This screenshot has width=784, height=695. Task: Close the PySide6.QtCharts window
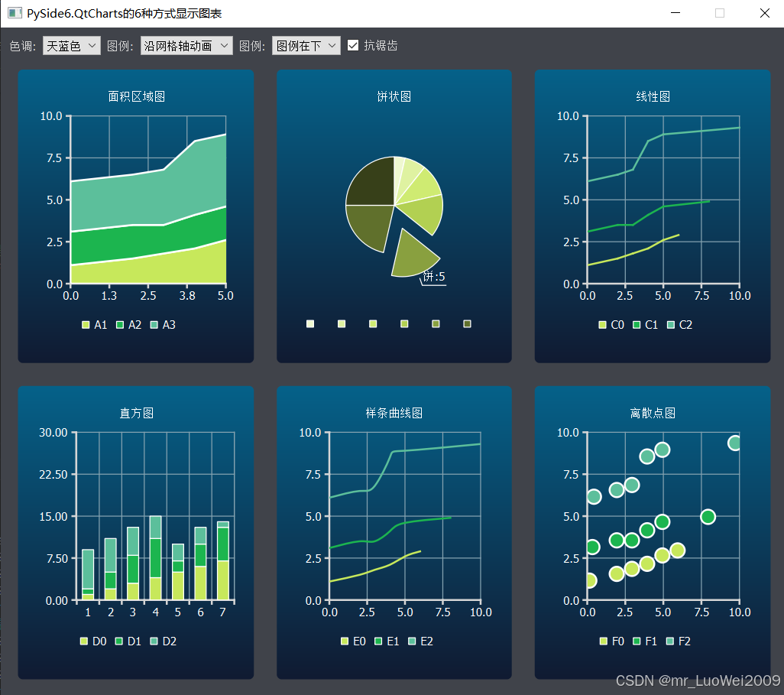point(764,13)
